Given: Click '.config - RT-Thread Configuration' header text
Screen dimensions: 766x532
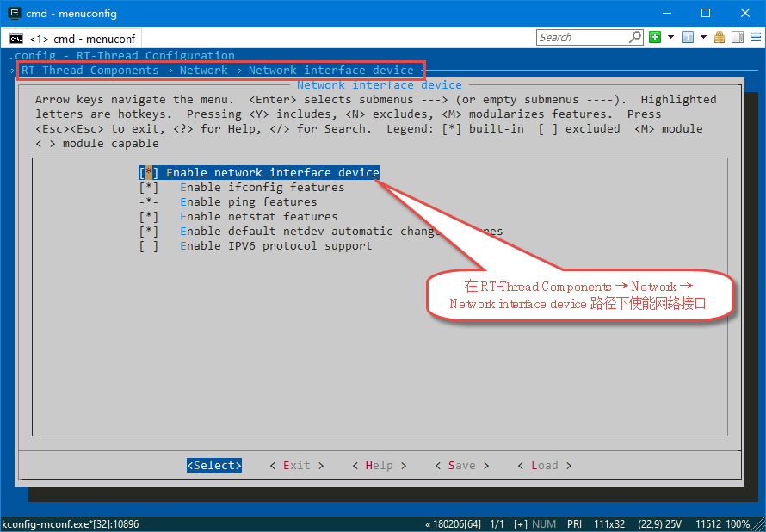Looking at the screenshot, I should tap(121, 56).
